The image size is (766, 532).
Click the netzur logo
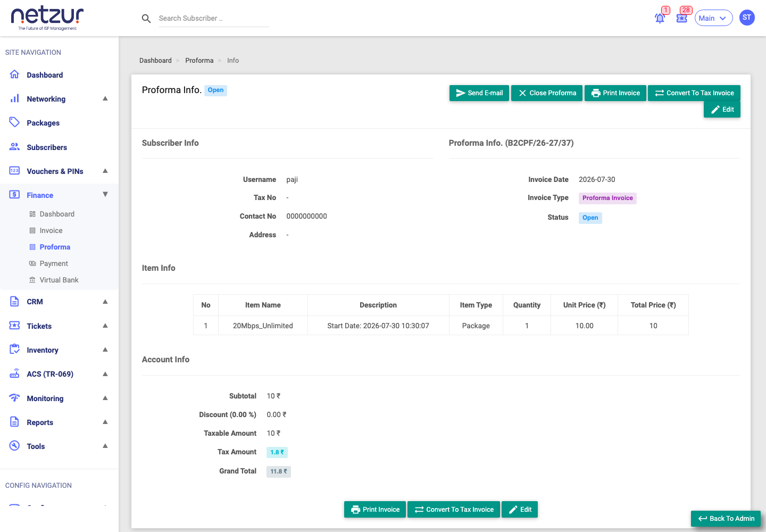tap(47, 19)
